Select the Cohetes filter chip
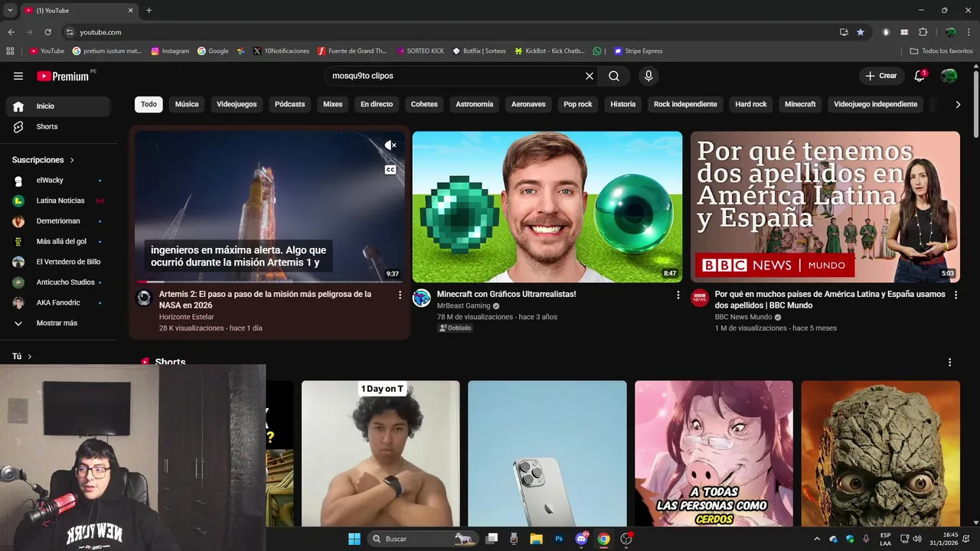Image resolution: width=980 pixels, height=551 pixels. coord(424,104)
